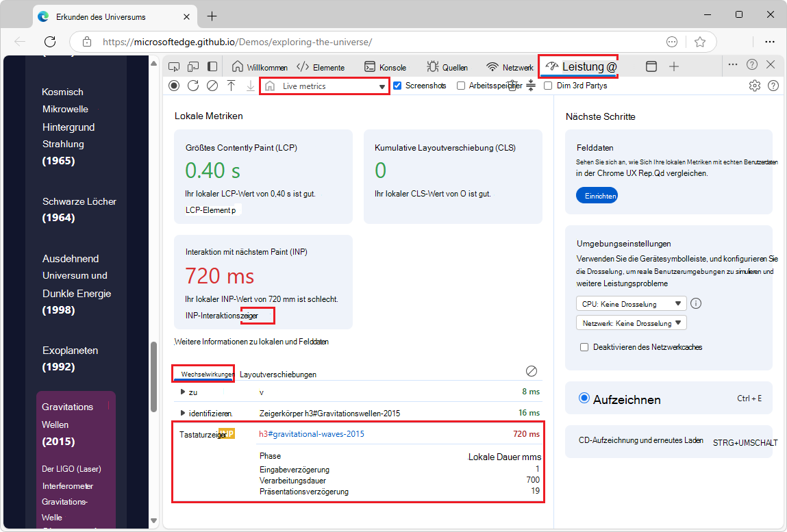
Task: Open Performance panel settings gear
Action: pyautogui.click(x=754, y=86)
